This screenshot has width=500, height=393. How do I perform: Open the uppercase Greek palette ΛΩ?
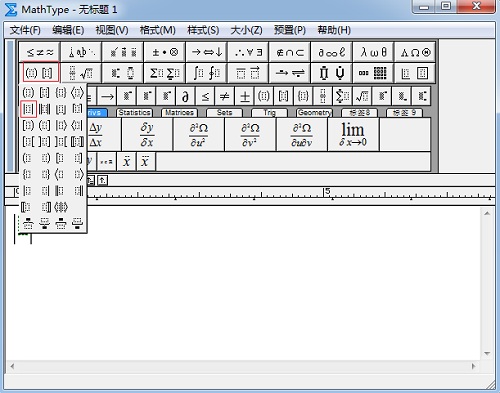click(415, 52)
